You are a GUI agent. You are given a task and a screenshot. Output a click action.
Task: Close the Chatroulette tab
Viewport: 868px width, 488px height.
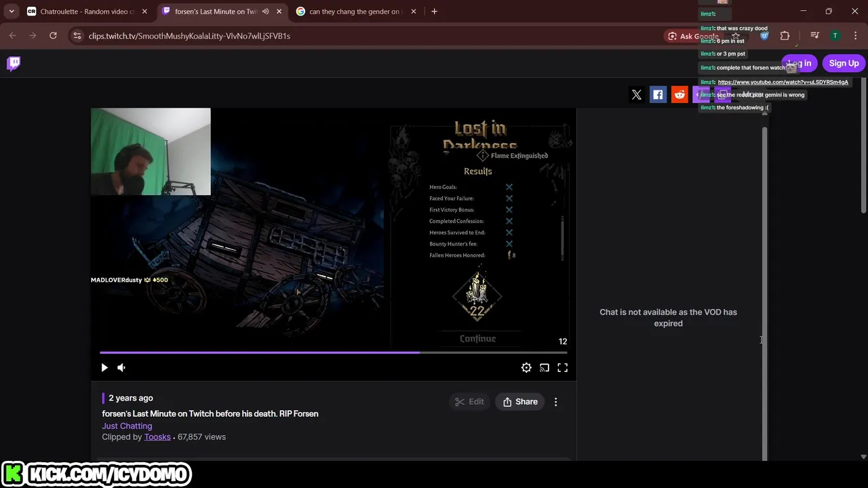pos(144,12)
